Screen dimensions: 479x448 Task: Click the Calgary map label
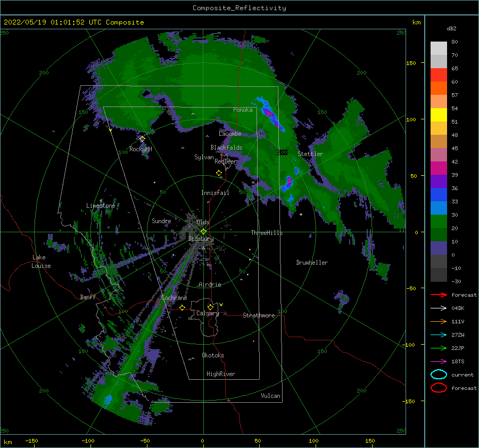pyautogui.click(x=208, y=313)
